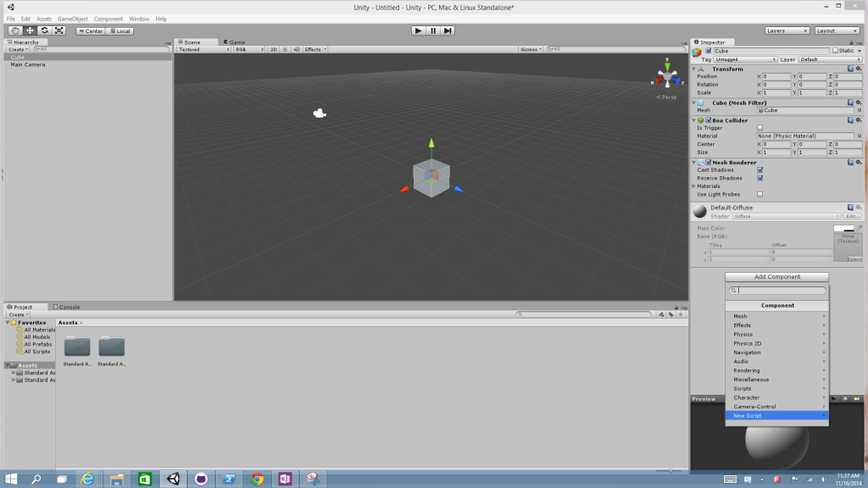Open the Gizmos dropdown
This screenshot has width=868, height=488.
click(x=531, y=49)
